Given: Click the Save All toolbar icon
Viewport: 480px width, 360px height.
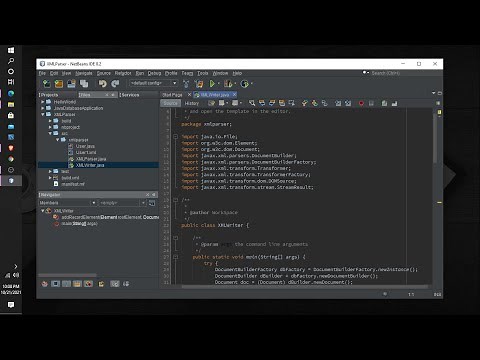Looking at the screenshot, I should [84, 83].
